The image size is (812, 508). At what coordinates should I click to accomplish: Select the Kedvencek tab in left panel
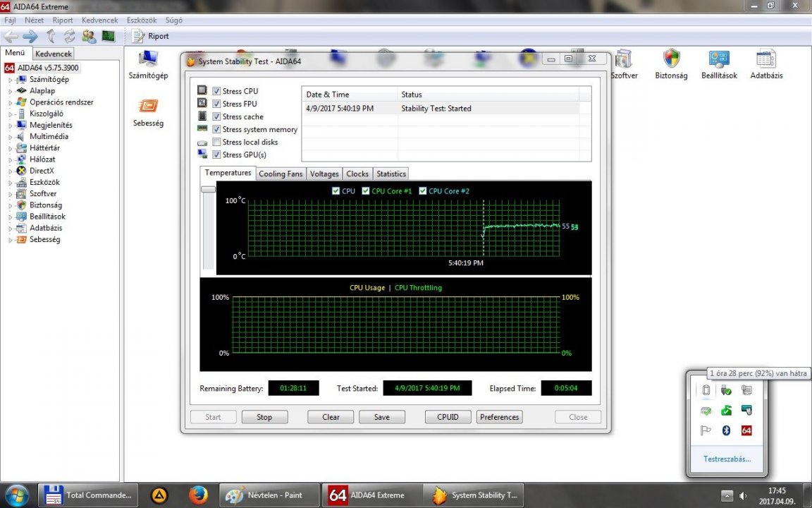click(54, 54)
